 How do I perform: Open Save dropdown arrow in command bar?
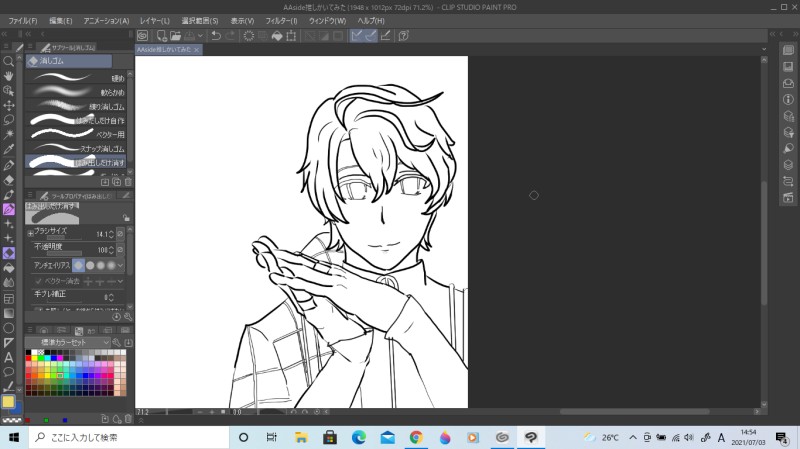(201, 36)
